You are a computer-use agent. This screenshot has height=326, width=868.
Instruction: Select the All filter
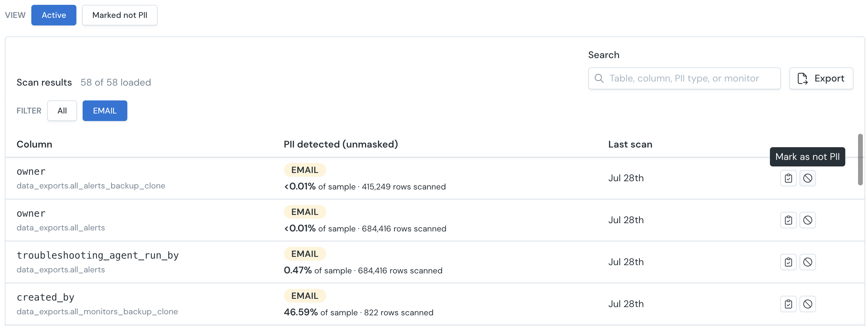click(x=62, y=111)
